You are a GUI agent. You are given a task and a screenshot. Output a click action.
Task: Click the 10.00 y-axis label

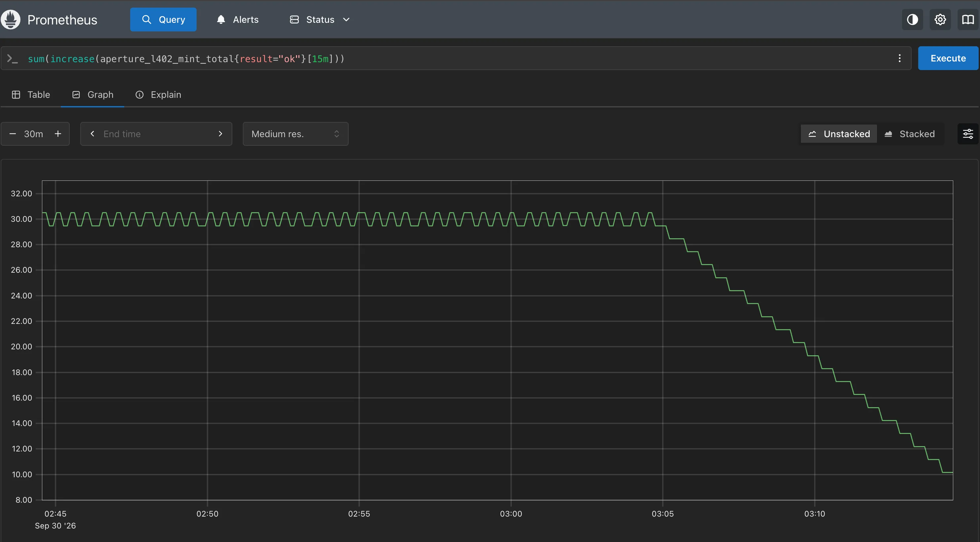[22, 474]
